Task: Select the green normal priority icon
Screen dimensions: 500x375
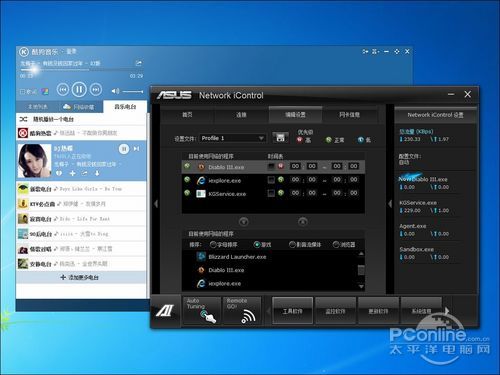Action: (x=329, y=140)
